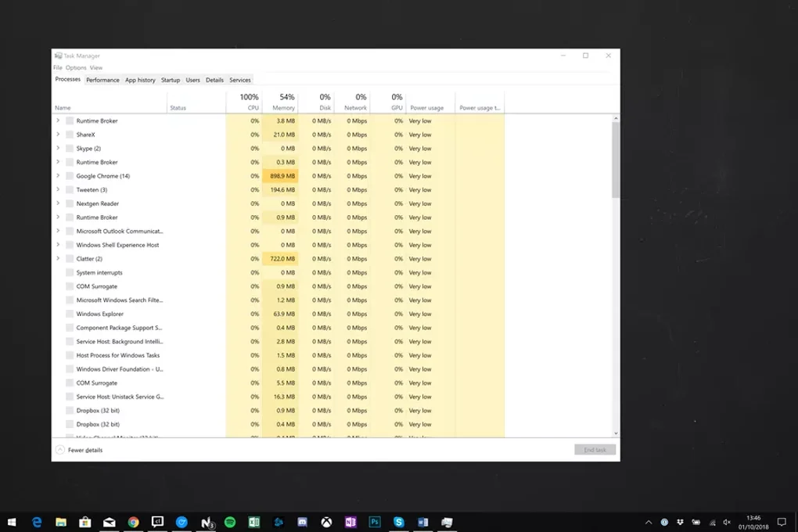
Task: Expand the Microsoft Outlook Communications row
Action: coord(58,231)
